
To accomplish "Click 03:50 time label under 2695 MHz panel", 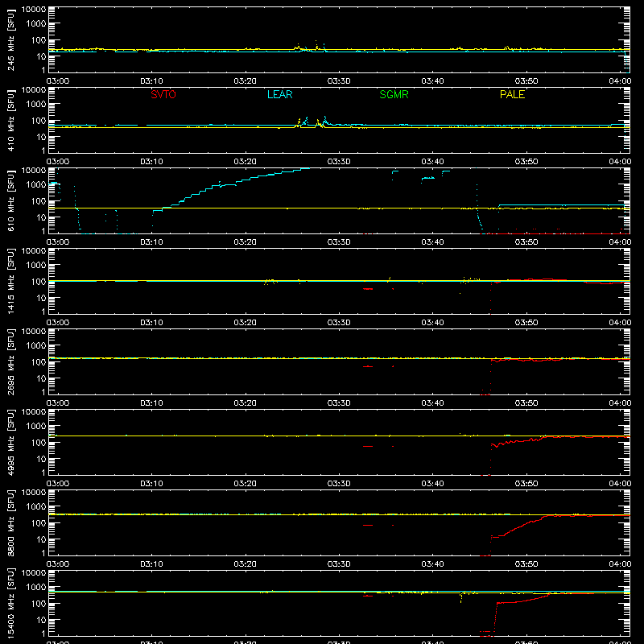I will (526, 403).
